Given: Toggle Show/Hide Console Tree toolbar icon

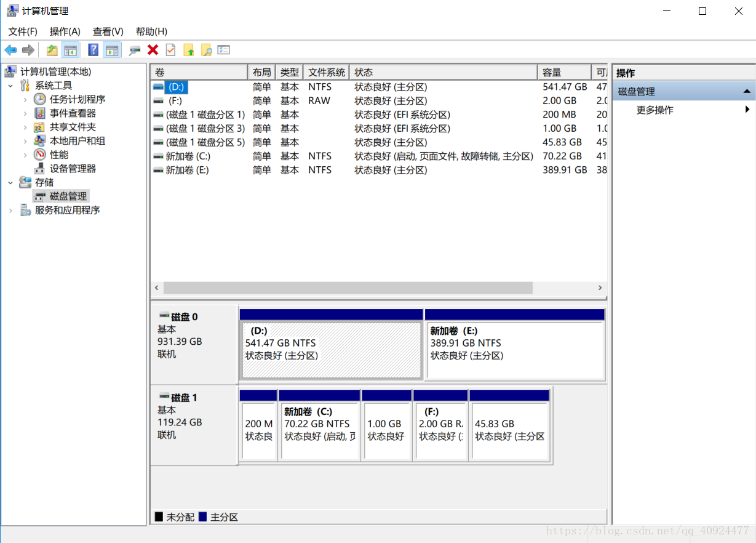Looking at the screenshot, I should [x=71, y=50].
